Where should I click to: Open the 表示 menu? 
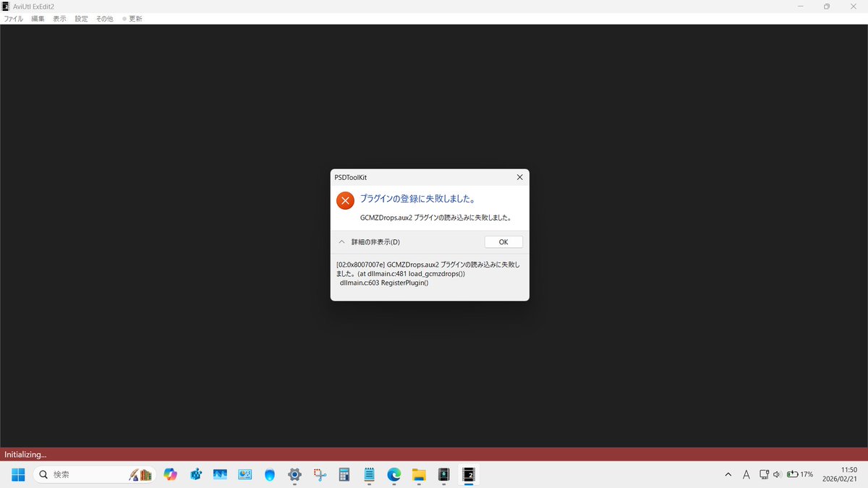point(59,19)
